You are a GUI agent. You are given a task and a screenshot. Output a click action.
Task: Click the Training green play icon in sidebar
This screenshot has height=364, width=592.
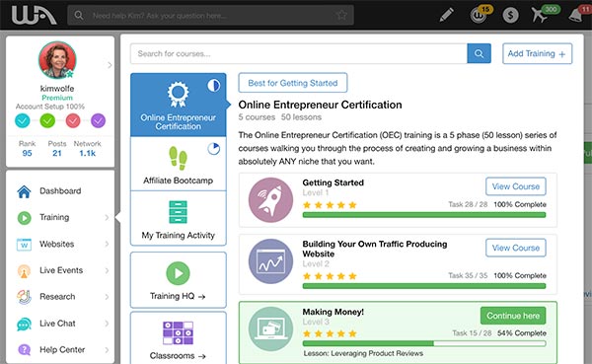pyautogui.click(x=24, y=218)
